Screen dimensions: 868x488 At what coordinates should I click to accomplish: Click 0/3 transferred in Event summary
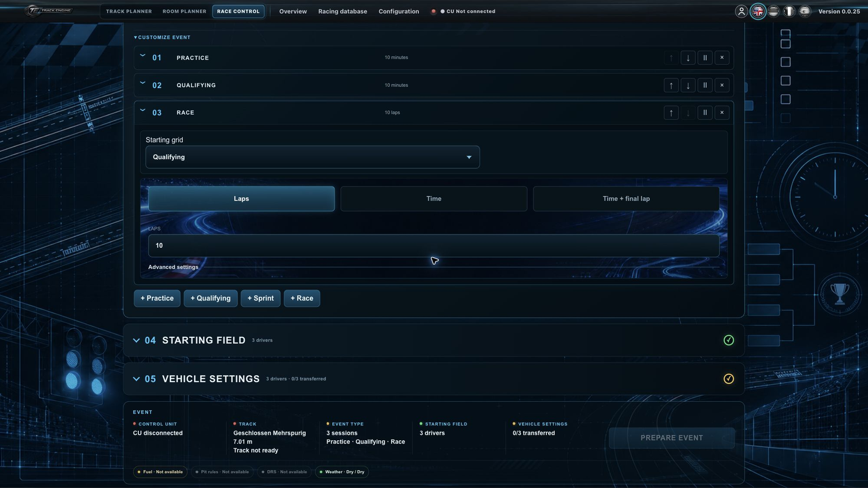click(x=534, y=433)
